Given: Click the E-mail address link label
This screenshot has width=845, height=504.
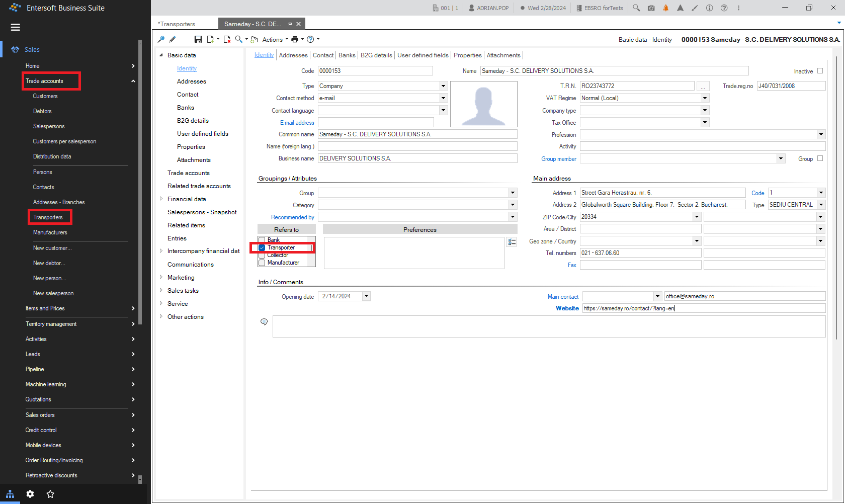Looking at the screenshot, I should coord(297,123).
